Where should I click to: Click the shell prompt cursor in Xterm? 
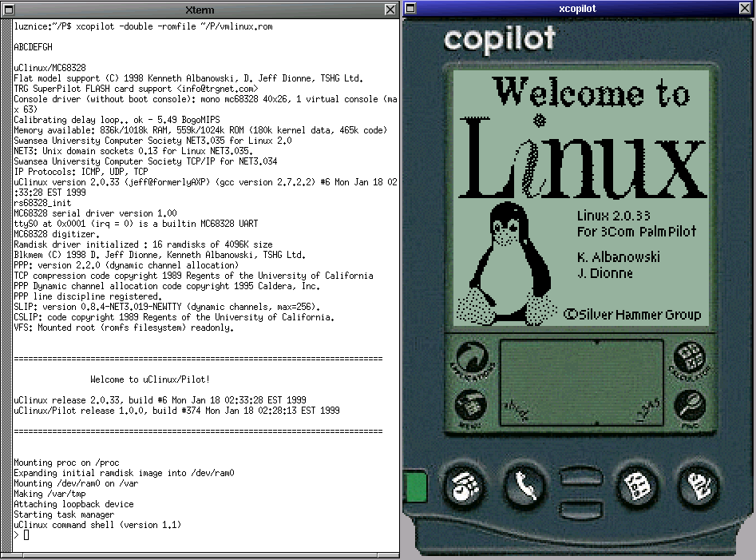(26, 535)
